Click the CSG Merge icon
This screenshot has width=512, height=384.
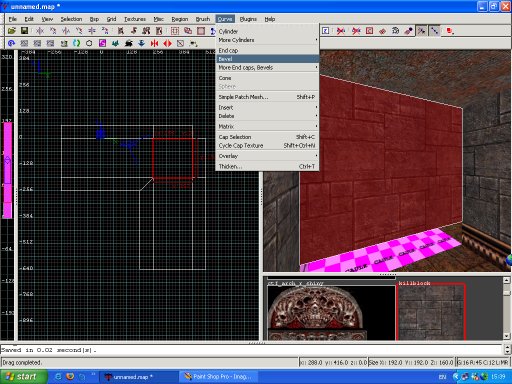(x=188, y=31)
